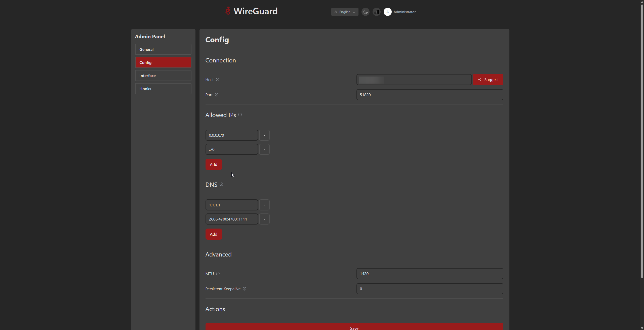Edit the 1.1.1.1 DNS field
The width and height of the screenshot is (644, 330).
231,205
